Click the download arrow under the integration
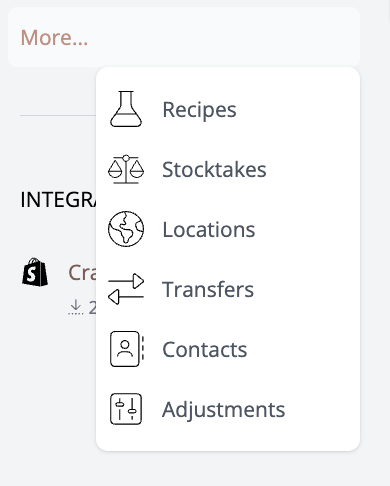This screenshot has height=486, width=390. [76, 307]
